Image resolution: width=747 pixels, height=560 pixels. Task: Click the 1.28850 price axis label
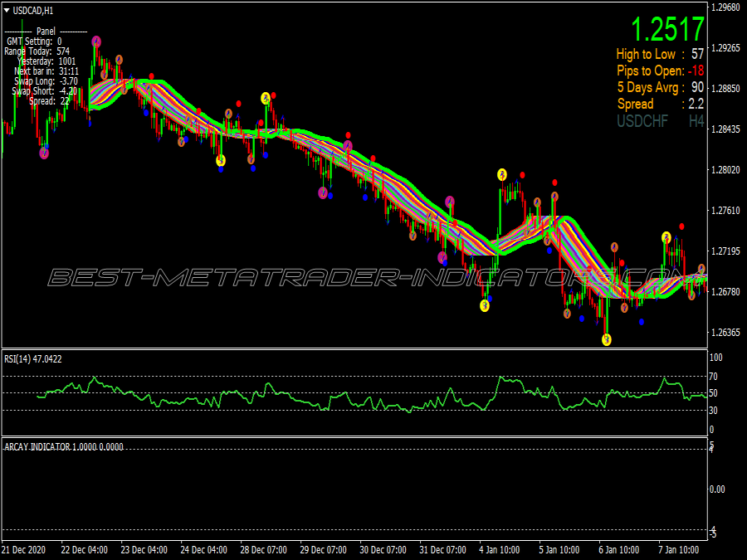pyautogui.click(x=725, y=89)
